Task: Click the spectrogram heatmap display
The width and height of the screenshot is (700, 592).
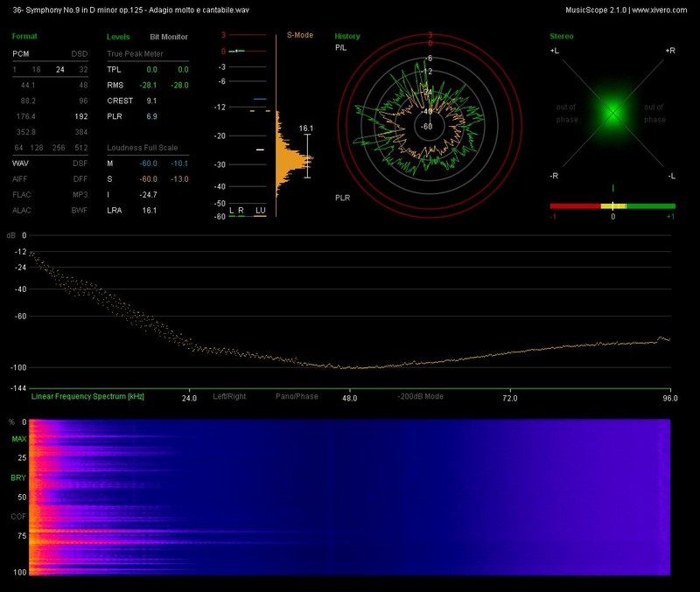Action: [350, 497]
